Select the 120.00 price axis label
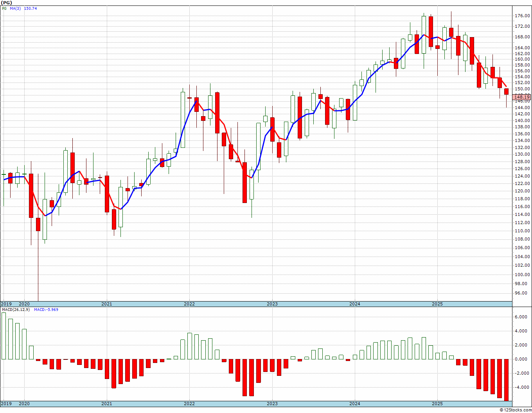 click(x=523, y=191)
